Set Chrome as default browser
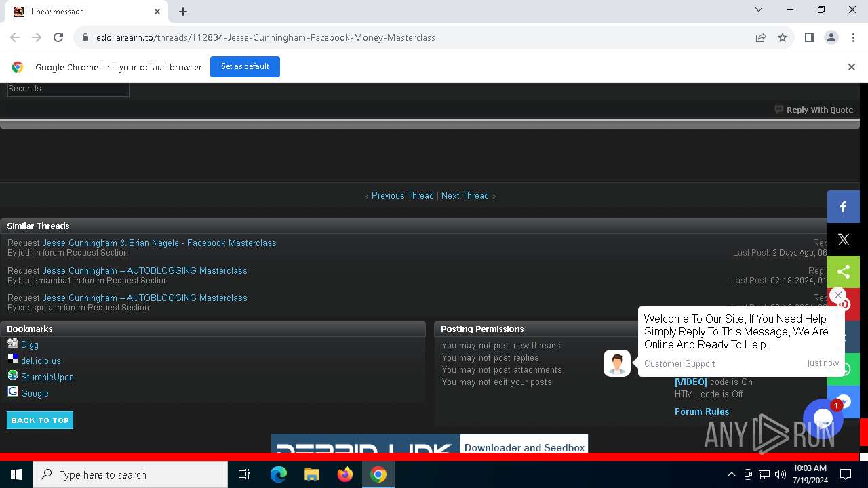The width and height of the screenshot is (868, 488). pyautogui.click(x=245, y=66)
